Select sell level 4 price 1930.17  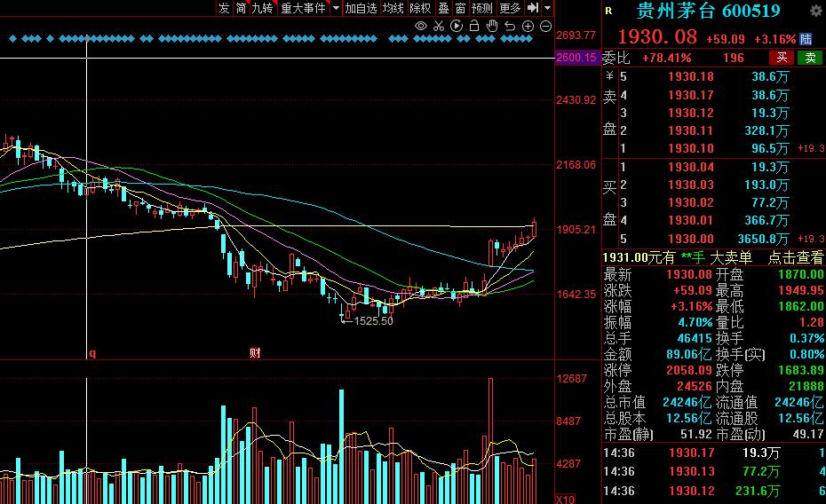691,95
